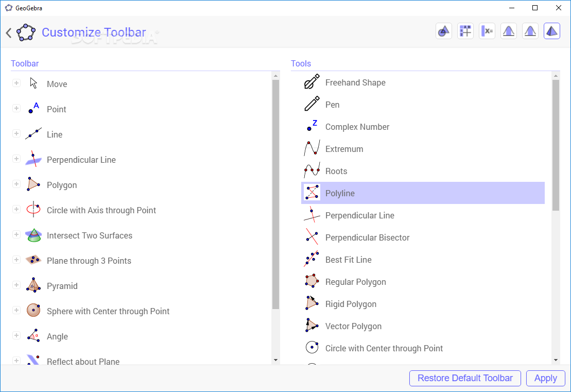
Task: Select the Freehand Shape tool icon
Action: (312, 82)
